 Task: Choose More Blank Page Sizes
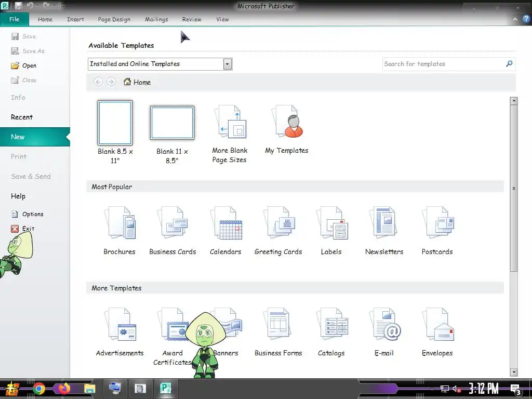[229, 134]
